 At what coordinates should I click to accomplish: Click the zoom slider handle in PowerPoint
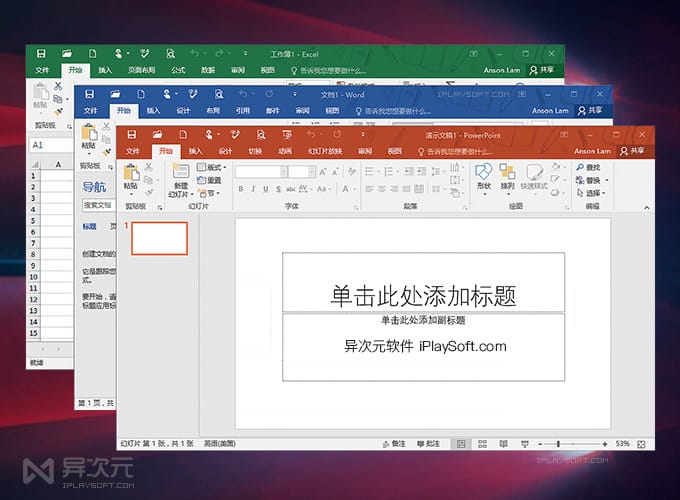[x=559, y=444]
